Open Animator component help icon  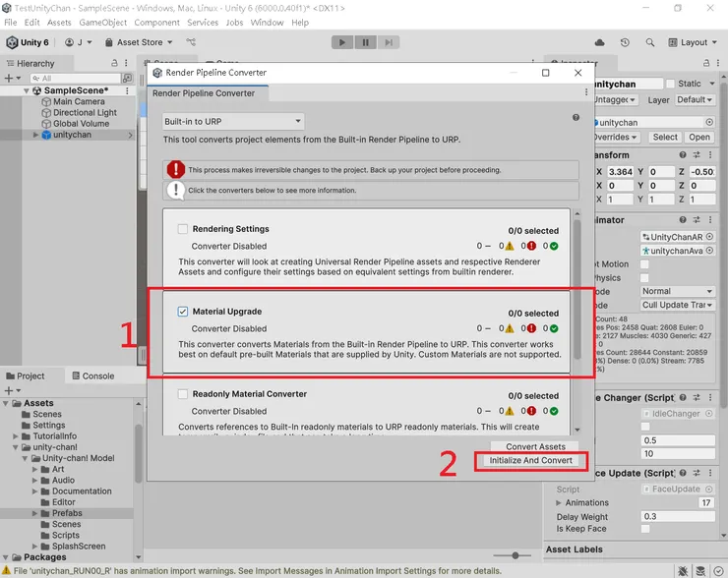tap(683, 220)
